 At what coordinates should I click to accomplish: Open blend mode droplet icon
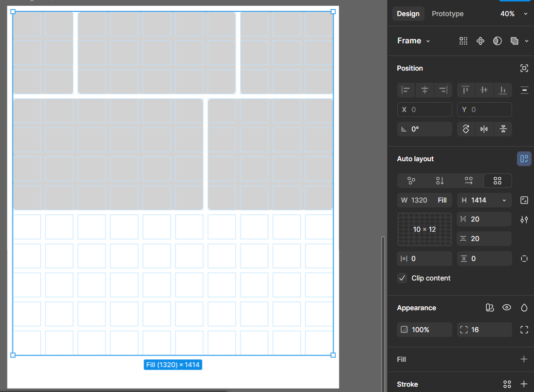point(524,308)
